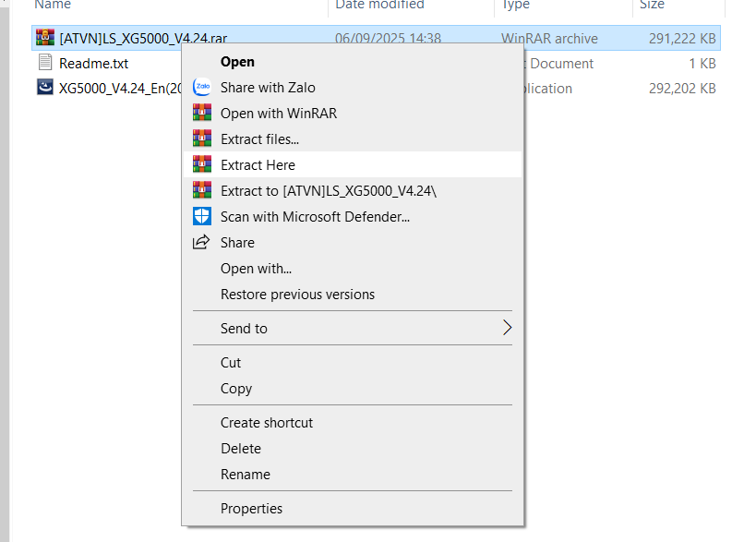Click the size value 1 KB
Screen dimensions: 756x542
pos(702,64)
